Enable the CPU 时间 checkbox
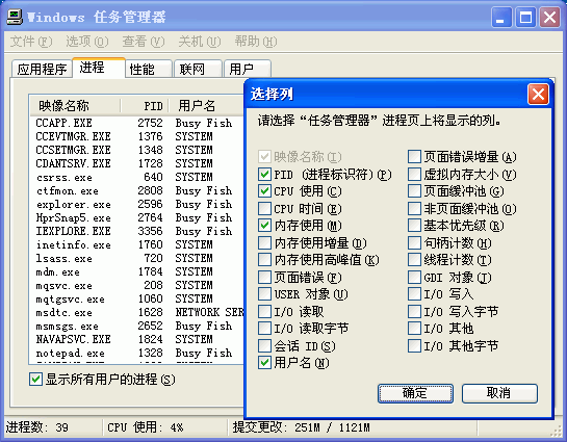 [265, 208]
